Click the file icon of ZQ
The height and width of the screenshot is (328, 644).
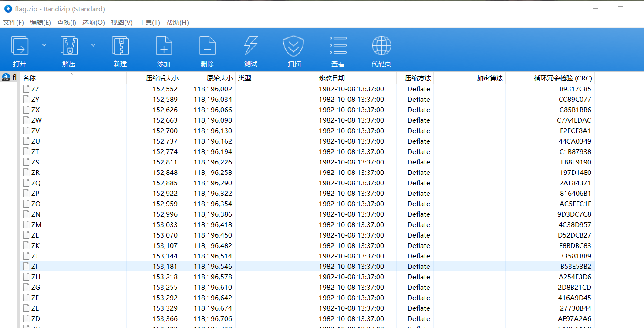point(27,183)
